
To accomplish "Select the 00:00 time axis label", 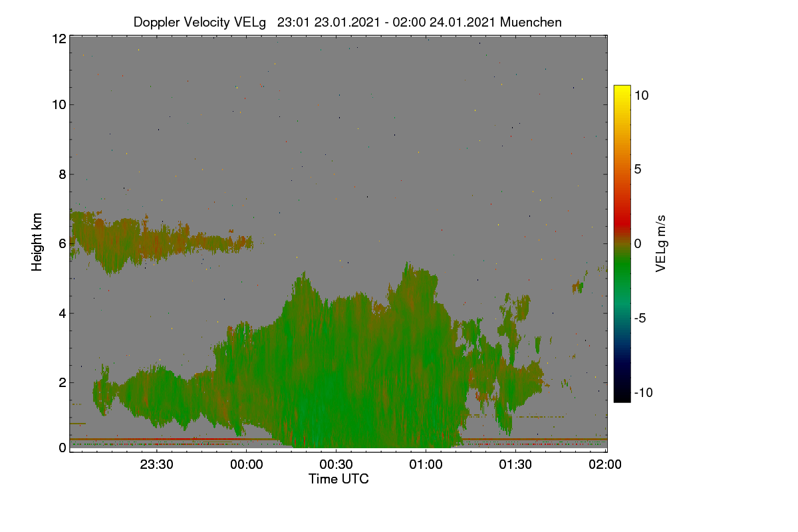I will point(246,465).
